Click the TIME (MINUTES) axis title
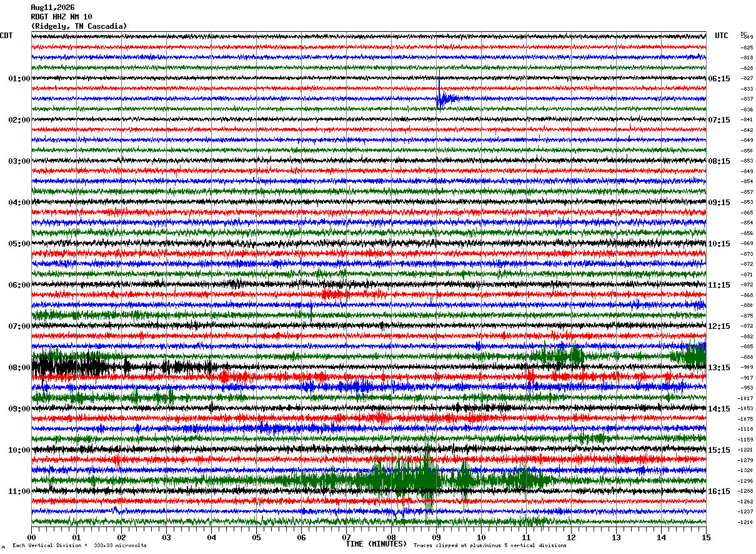Image resolution: width=756 pixels, height=554 pixels. tap(376, 544)
